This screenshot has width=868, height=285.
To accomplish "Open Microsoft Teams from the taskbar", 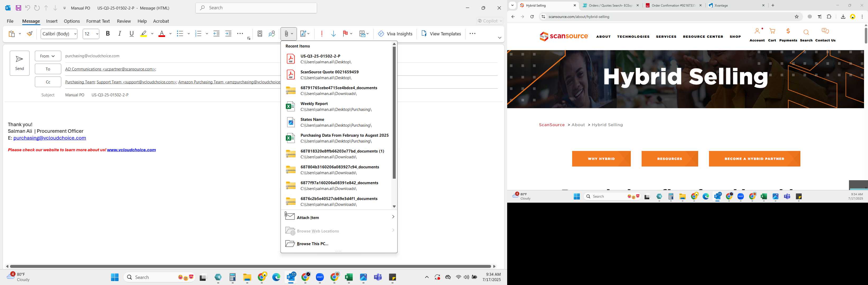I will pos(378,277).
